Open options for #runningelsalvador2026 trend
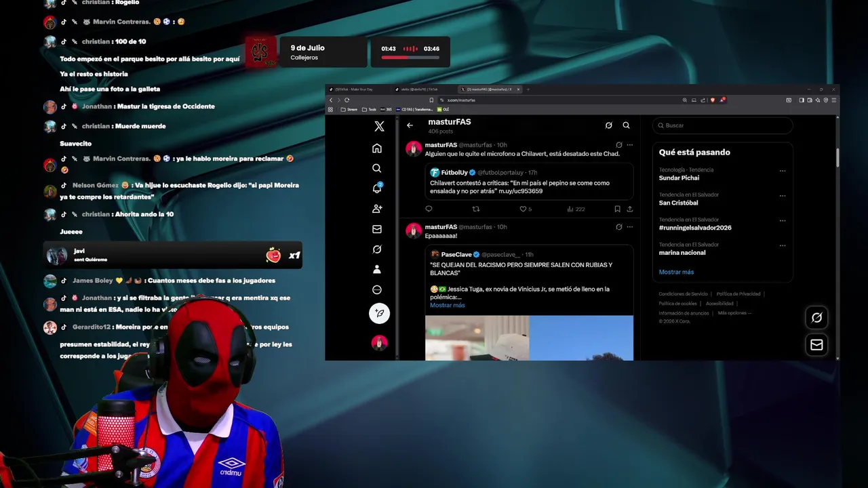868x488 pixels. [783, 221]
